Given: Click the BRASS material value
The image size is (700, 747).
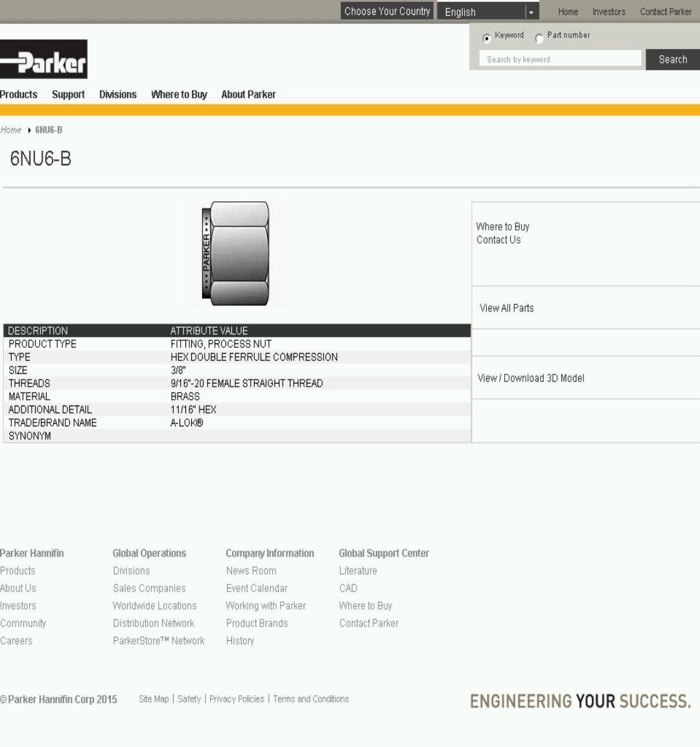Looking at the screenshot, I should [x=185, y=396].
